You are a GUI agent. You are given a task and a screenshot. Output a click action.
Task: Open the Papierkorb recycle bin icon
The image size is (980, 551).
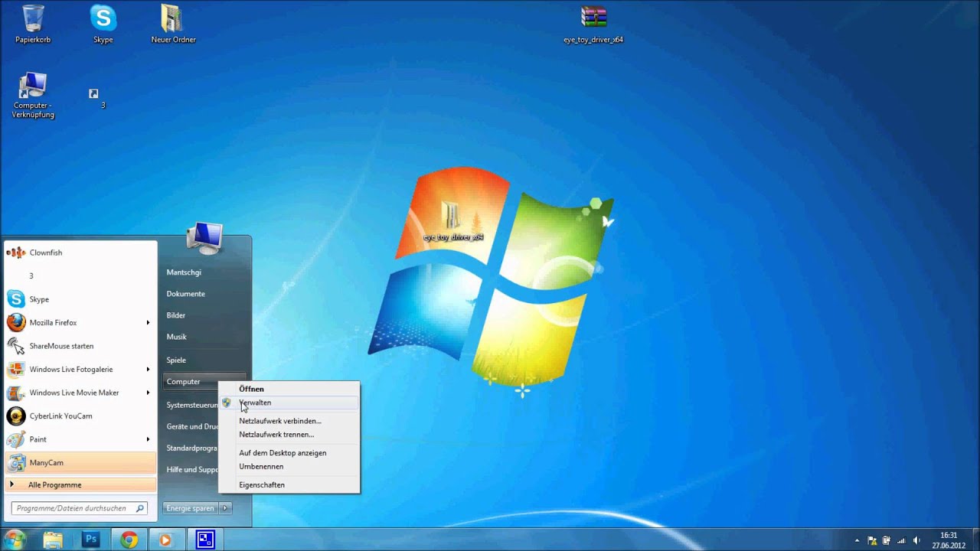(33, 24)
